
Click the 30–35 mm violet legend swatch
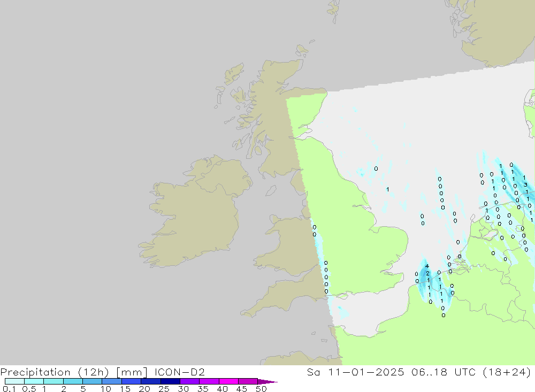[190, 381]
